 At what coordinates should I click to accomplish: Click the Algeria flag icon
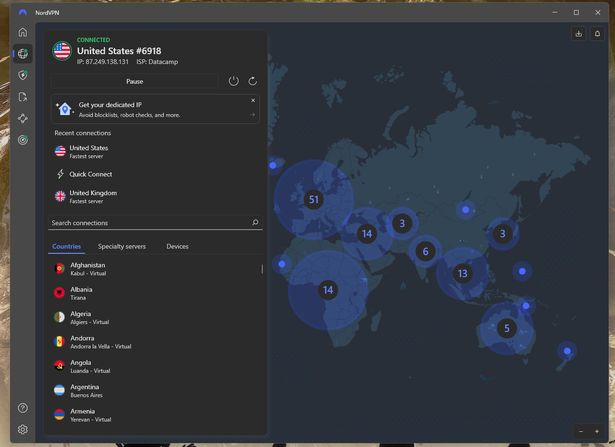click(x=59, y=317)
